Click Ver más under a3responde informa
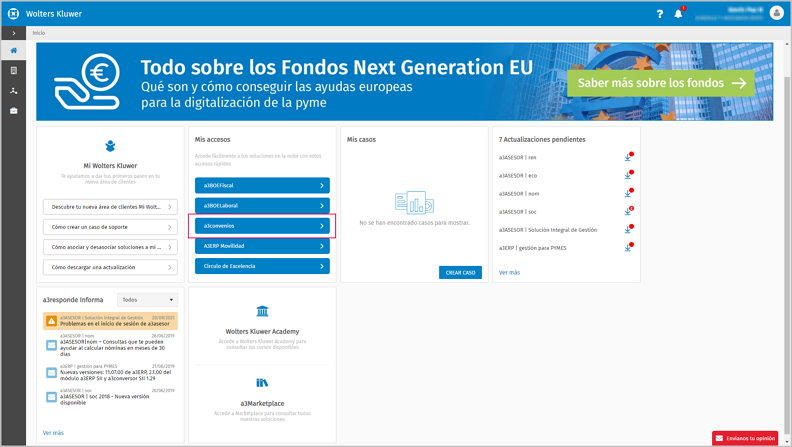The height and width of the screenshot is (447, 792). [53, 433]
